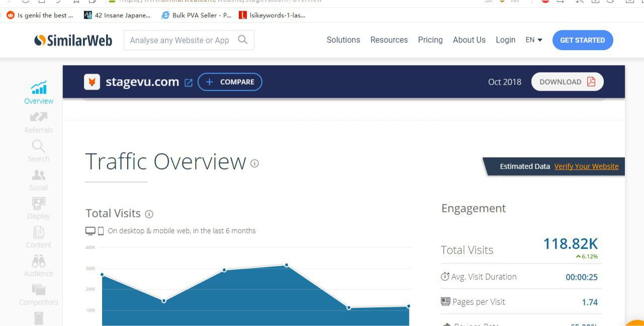This screenshot has height=326, width=644.
Task: Click the 118.82K total visits value
Action: coord(571,244)
